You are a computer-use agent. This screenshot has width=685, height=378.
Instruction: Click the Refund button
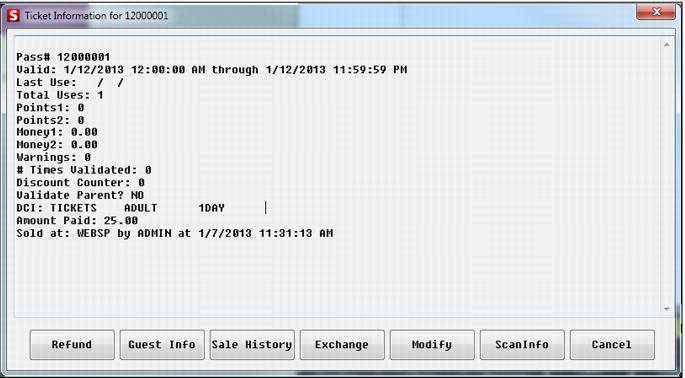72,344
